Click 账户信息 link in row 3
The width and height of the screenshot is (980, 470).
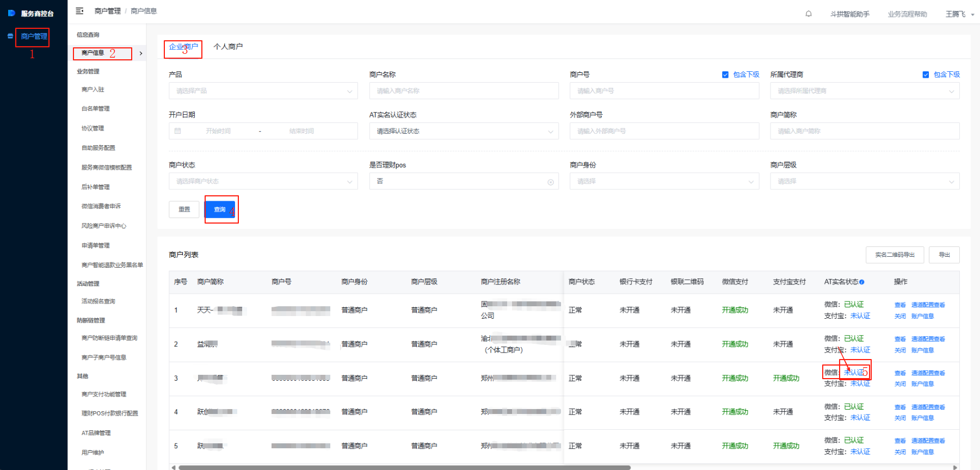pos(922,384)
